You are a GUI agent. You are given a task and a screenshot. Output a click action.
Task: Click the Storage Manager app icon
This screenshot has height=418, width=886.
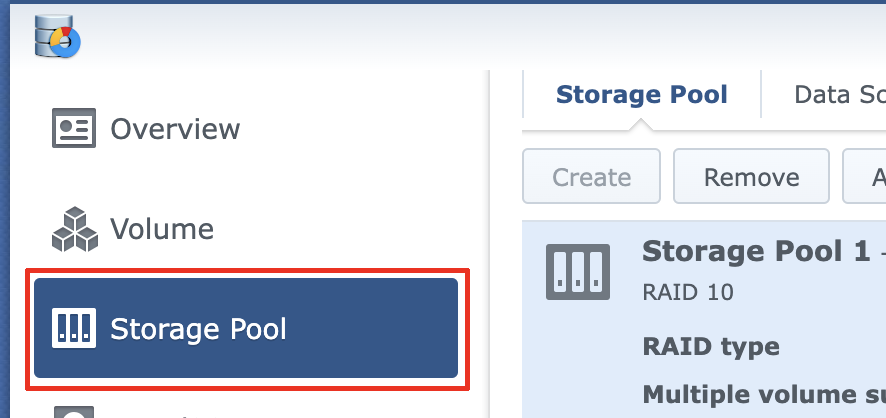pos(56,38)
